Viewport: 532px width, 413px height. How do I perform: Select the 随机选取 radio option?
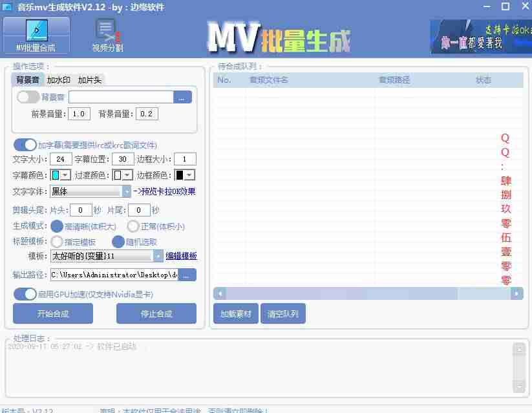pos(118,242)
